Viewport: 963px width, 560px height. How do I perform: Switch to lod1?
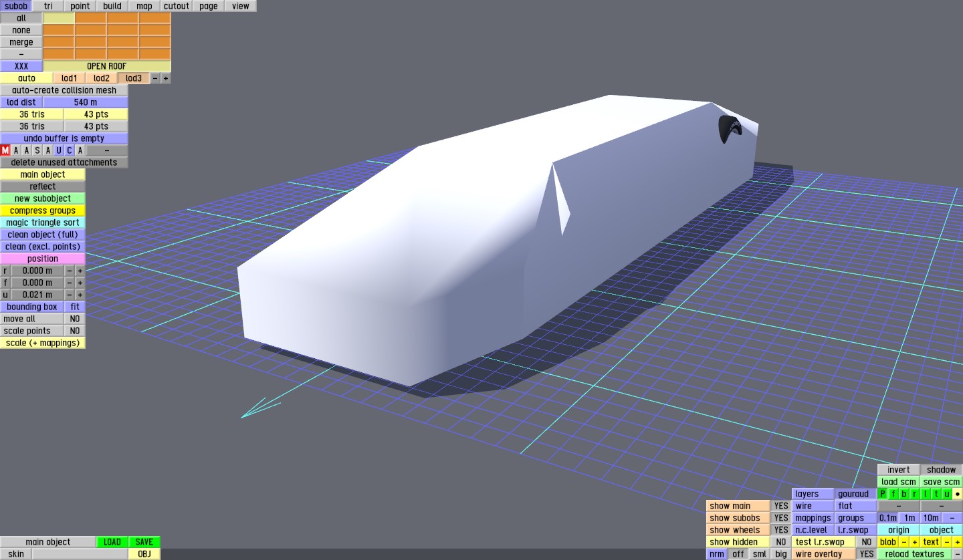click(70, 78)
